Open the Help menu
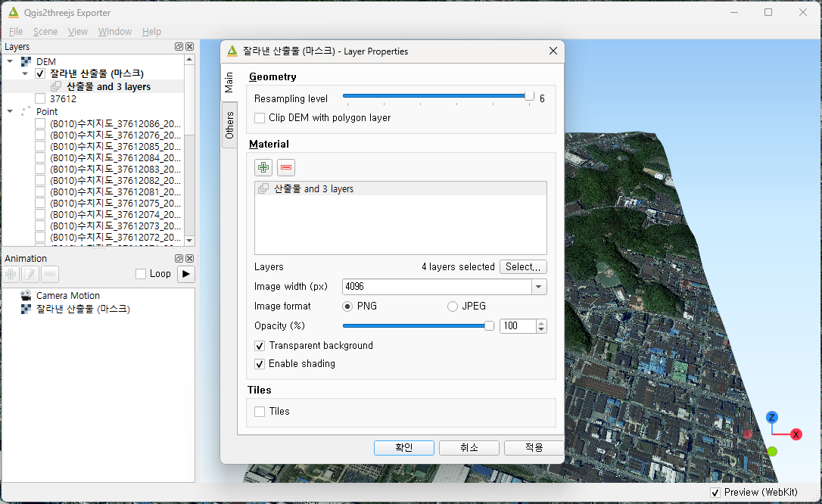The image size is (822, 504). [151, 32]
